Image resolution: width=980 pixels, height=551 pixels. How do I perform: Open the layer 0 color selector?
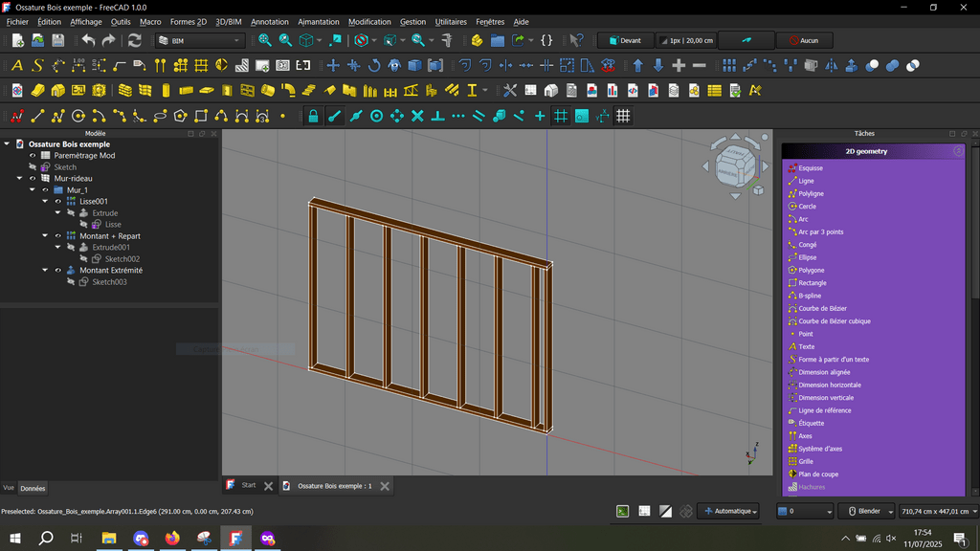[804, 511]
